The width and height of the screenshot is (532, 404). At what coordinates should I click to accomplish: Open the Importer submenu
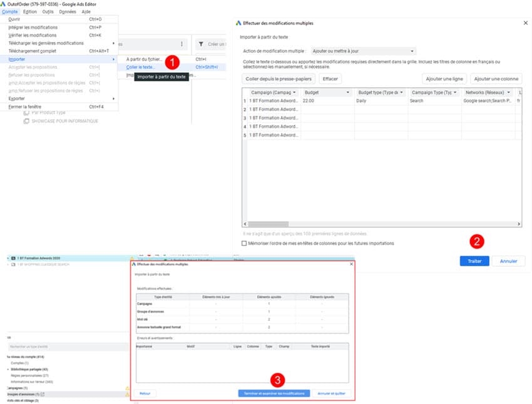59,59
